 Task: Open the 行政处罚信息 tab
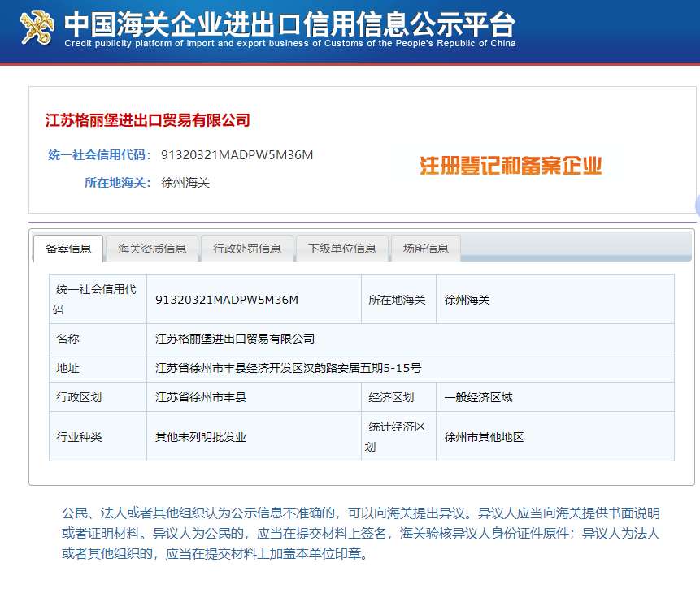pos(247,249)
